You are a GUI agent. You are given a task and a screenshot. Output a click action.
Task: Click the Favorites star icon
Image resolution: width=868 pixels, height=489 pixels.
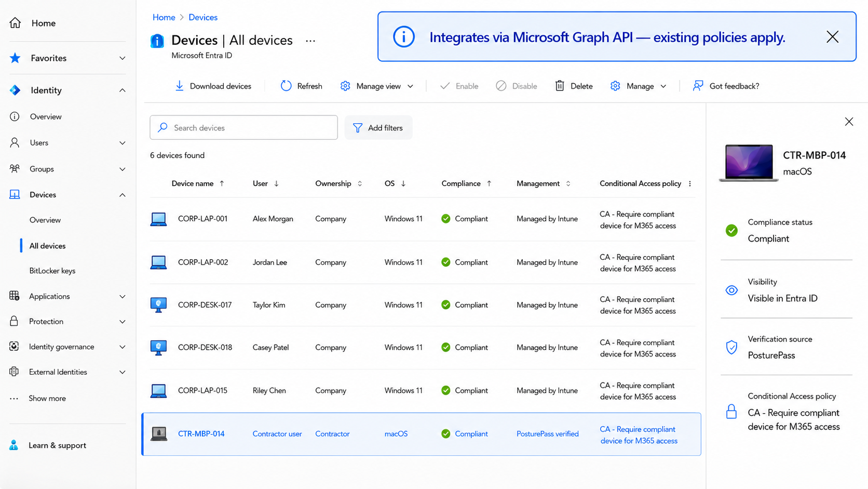15,58
